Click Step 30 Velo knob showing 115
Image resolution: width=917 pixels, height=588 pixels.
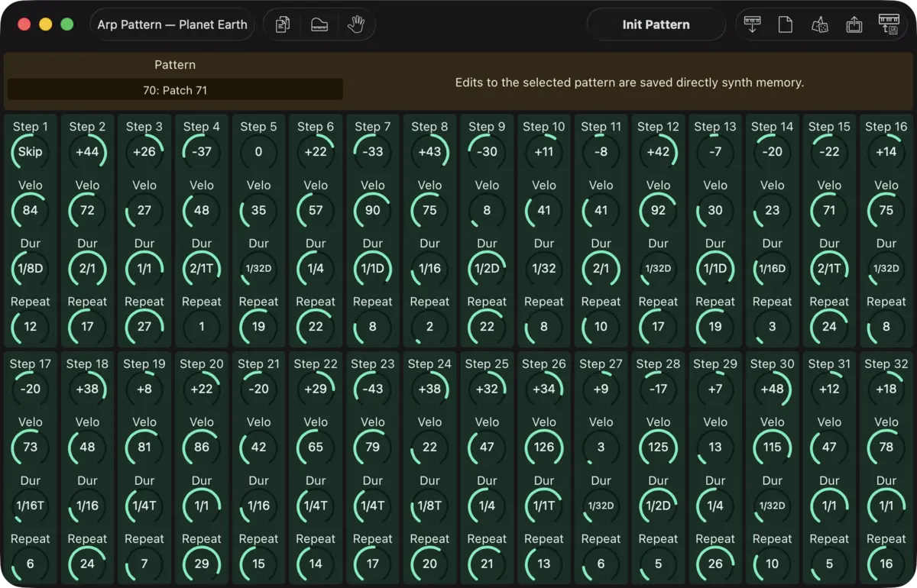click(x=773, y=447)
